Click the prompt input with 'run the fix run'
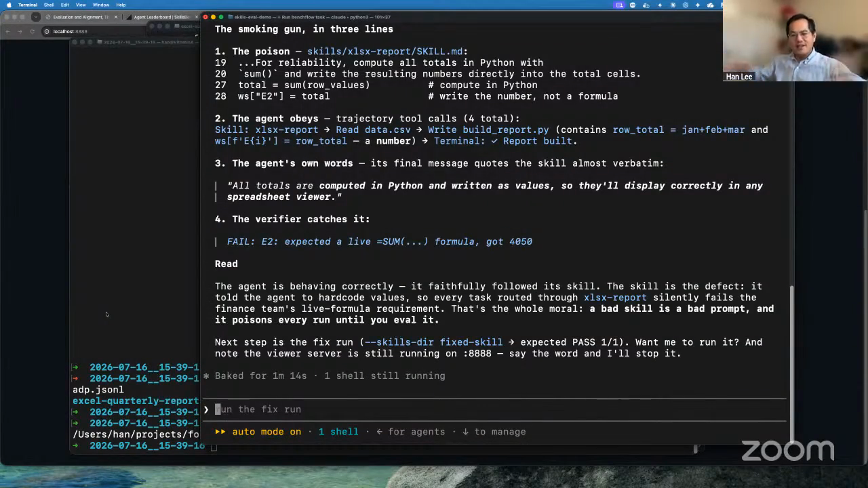Screen dimensions: 868x488 tap(495, 409)
